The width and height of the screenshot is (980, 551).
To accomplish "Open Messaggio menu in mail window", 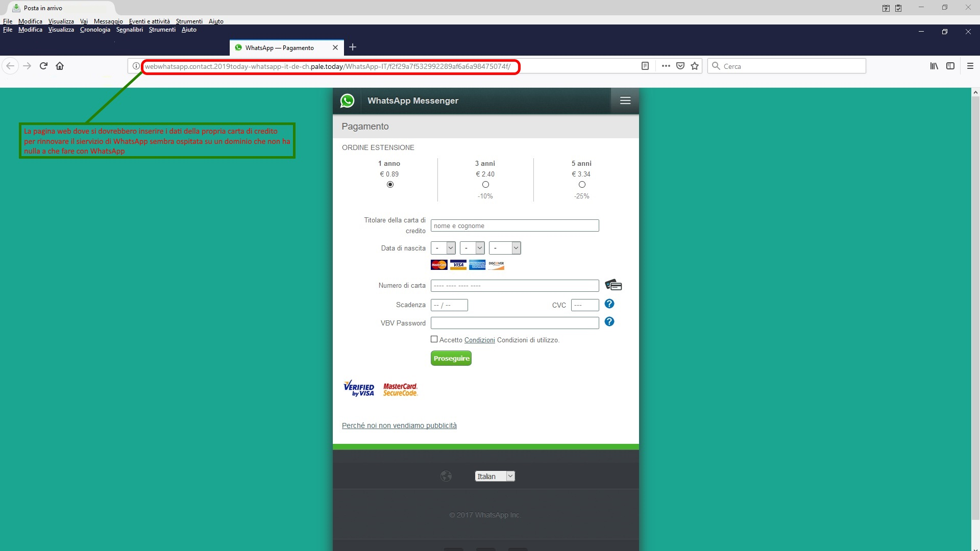I will [108, 21].
